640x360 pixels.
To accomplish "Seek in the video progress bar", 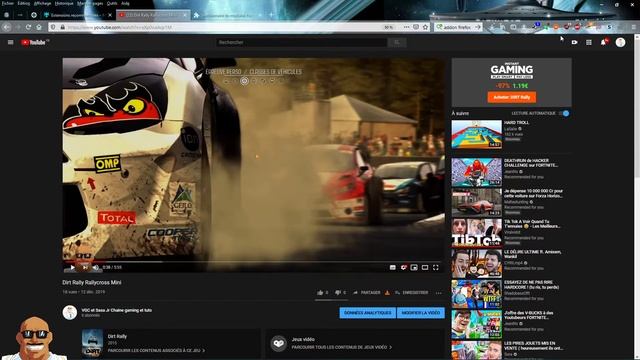I will click(x=253, y=262).
